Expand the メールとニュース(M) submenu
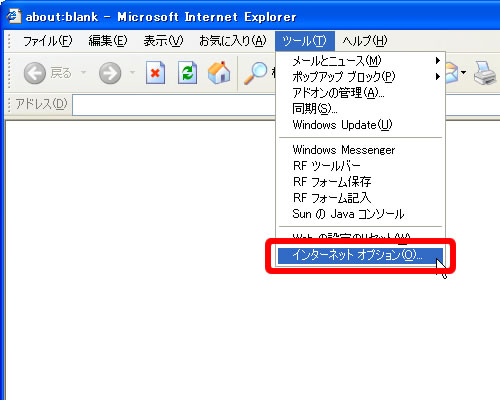 [x=361, y=61]
